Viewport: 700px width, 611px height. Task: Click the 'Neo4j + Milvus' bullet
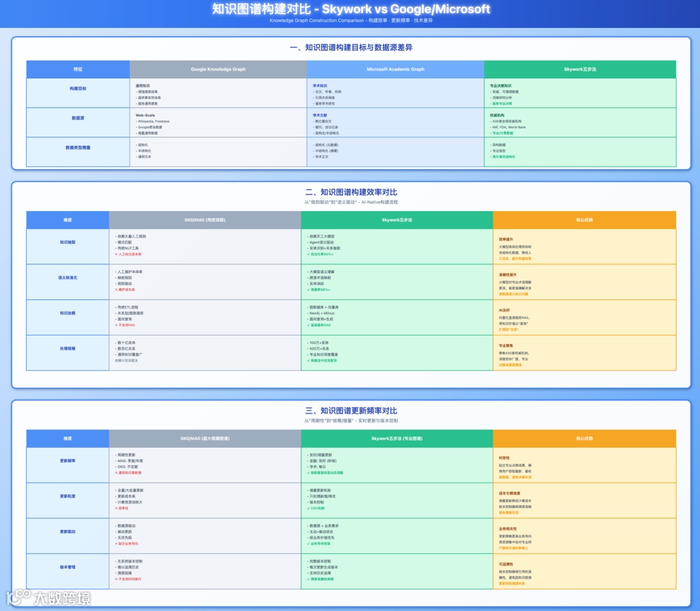[321, 314]
